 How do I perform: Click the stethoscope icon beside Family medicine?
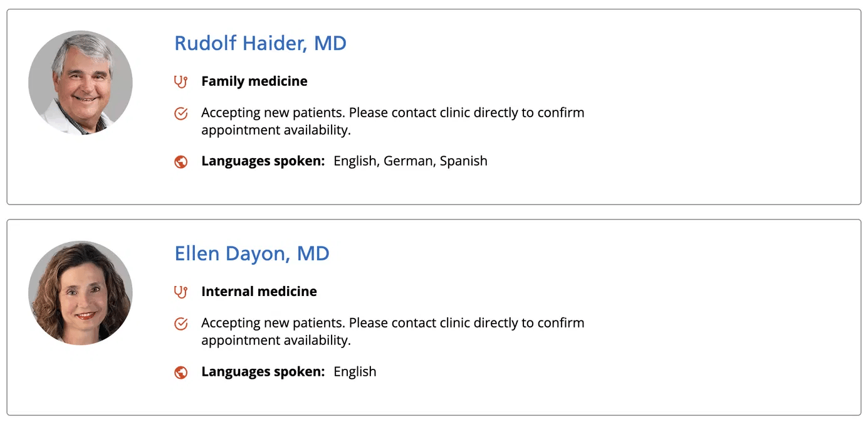coord(180,82)
